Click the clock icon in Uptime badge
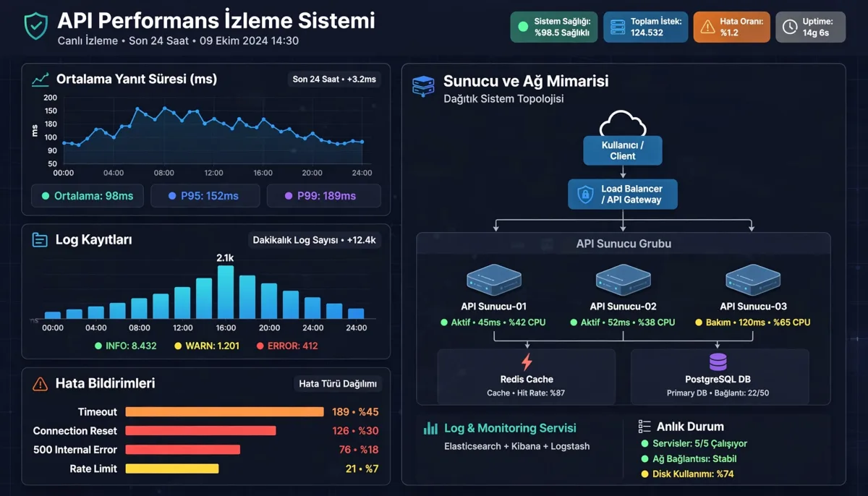 (x=790, y=27)
